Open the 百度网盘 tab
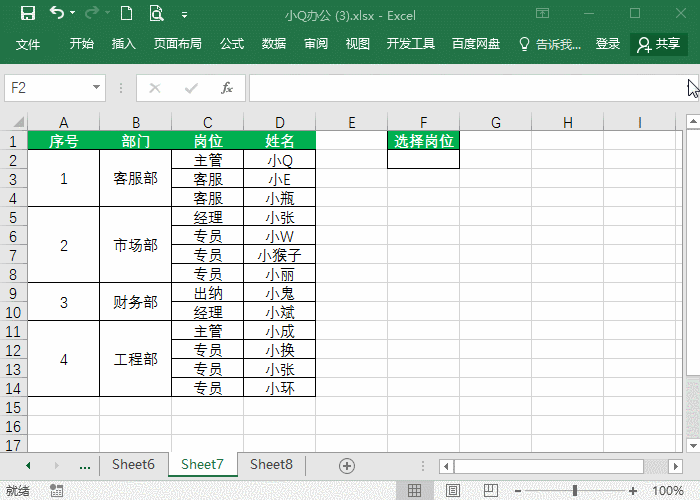The width and height of the screenshot is (700, 500). [476, 44]
